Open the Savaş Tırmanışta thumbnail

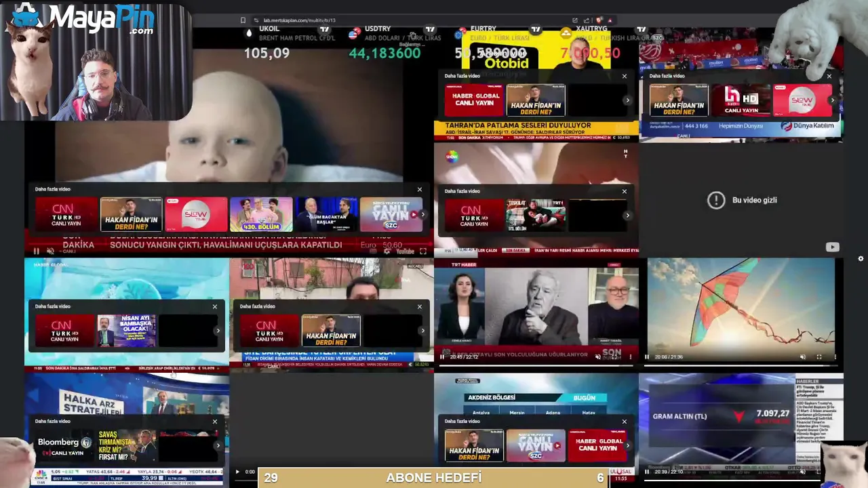pyautogui.click(x=126, y=445)
